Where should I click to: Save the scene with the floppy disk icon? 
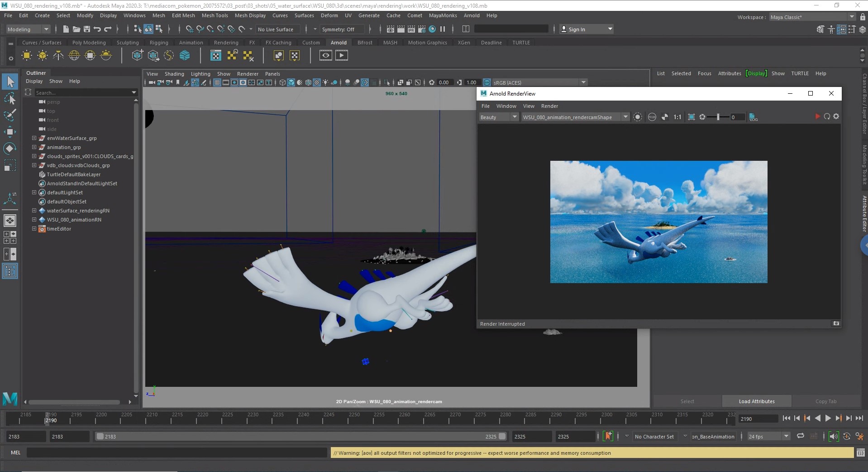click(x=87, y=29)
